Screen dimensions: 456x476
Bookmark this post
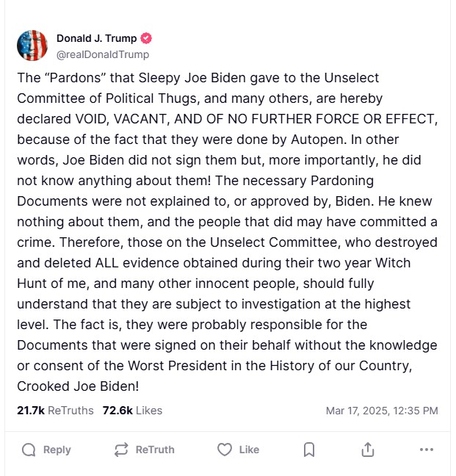click(x=309, y=450)
